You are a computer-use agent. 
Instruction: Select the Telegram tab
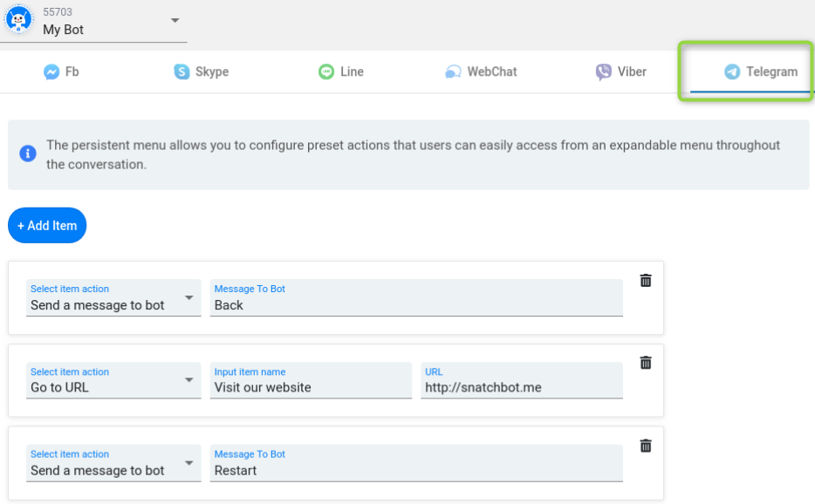pyautogui.click(x=761, y=72)
